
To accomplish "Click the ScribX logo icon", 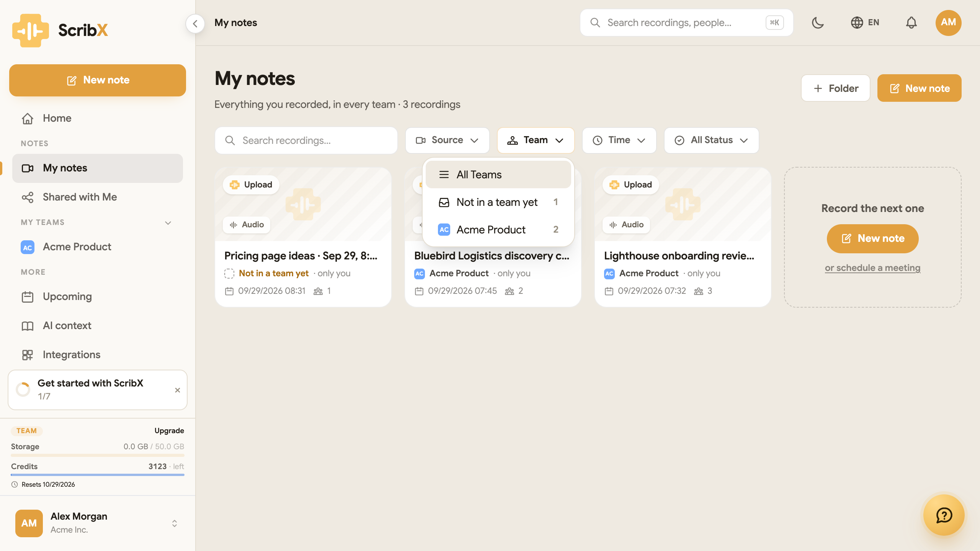I will [x=31, y=30].
